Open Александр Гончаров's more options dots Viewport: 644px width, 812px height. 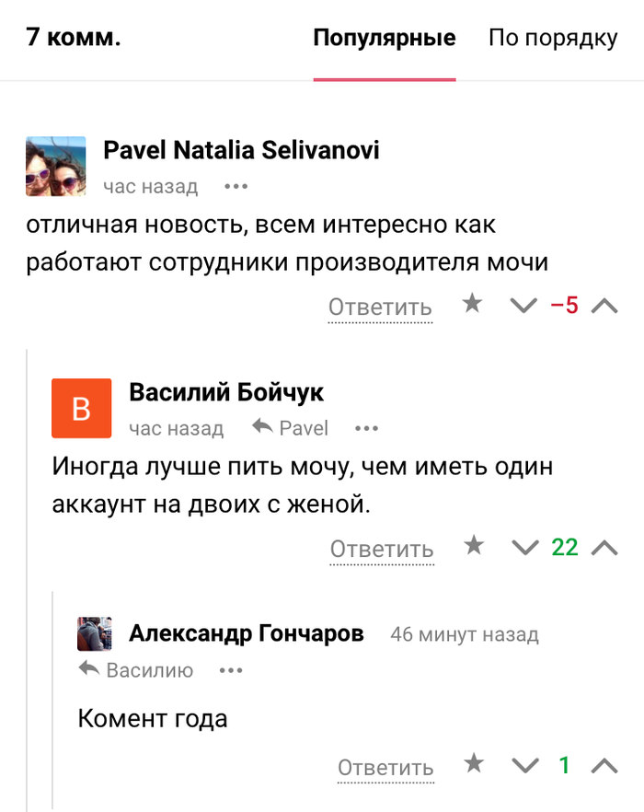coord(230,670)
